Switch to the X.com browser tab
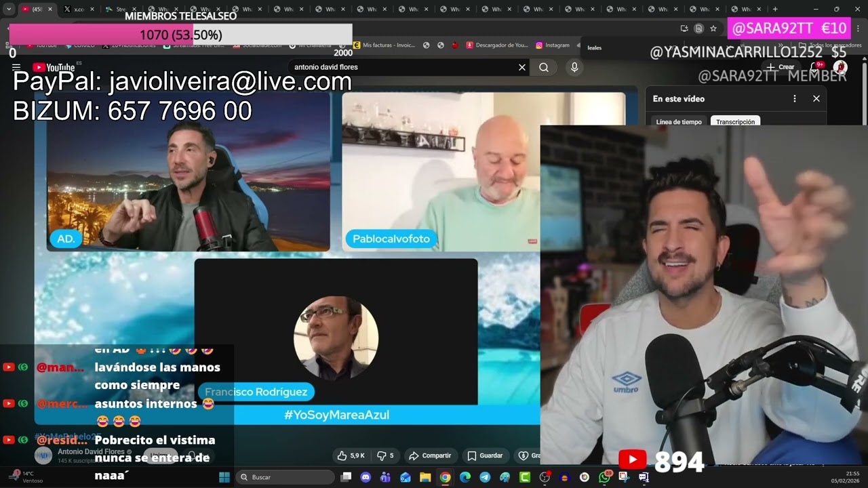This screenshot has width=868, height=488. (x=79, y=9)
